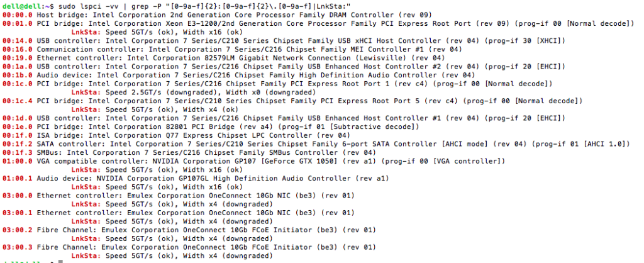
Task: Click the 03:00.0 Emulex Ethernet controller line
Action: (178, 196)
